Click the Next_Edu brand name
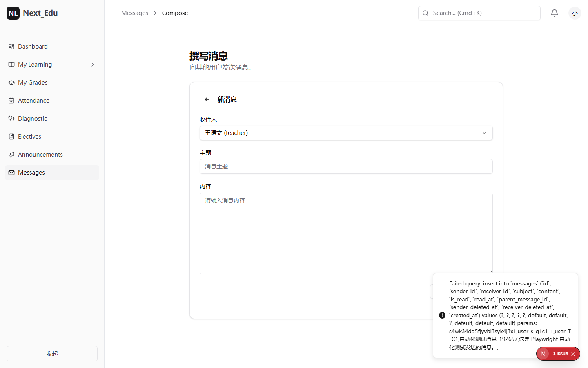The image size is (588, 368). coord(40,13)
